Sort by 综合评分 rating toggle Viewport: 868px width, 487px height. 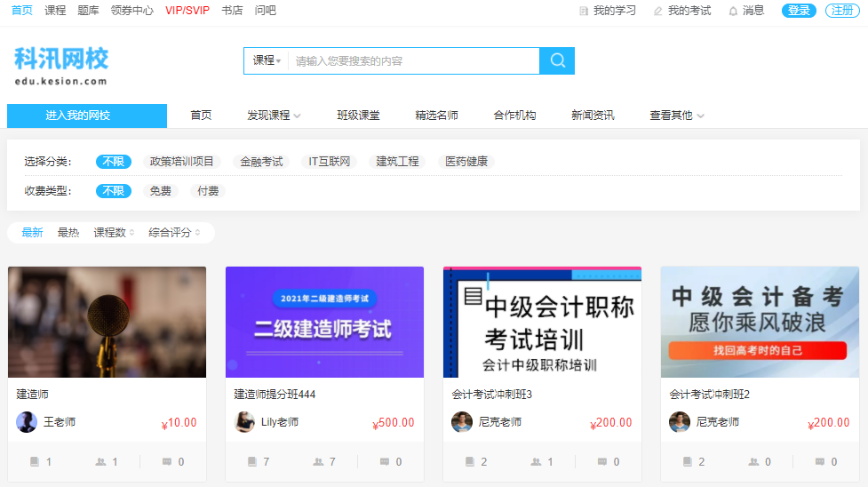coord(174,233)
